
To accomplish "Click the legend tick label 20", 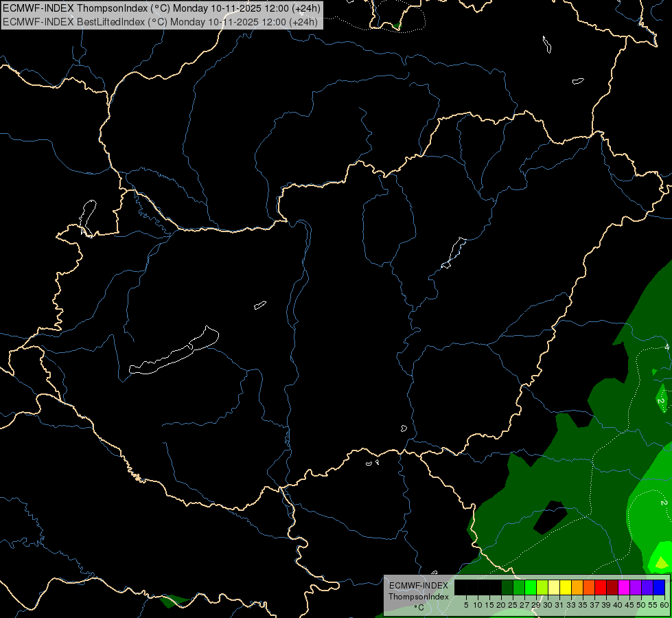I will (501, 605).
